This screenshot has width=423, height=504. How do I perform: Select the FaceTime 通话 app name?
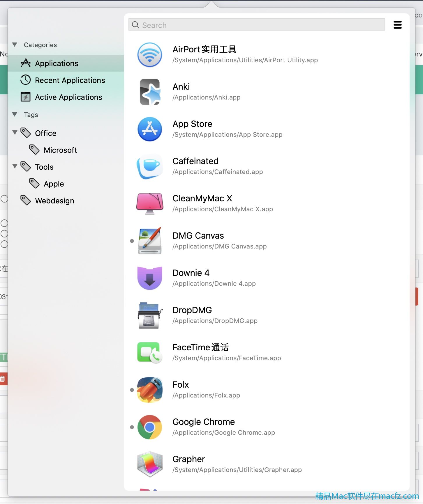[x=201, y=347]
